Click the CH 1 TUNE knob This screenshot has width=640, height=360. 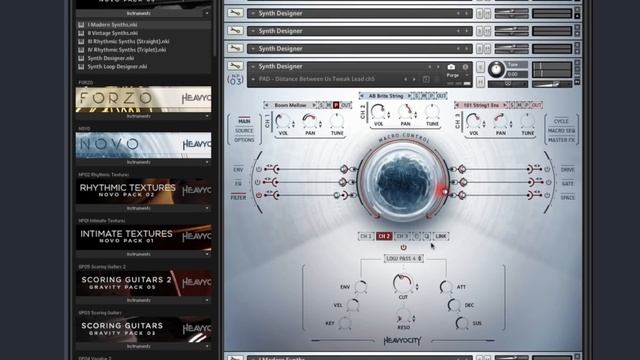[x=337, y=121]
